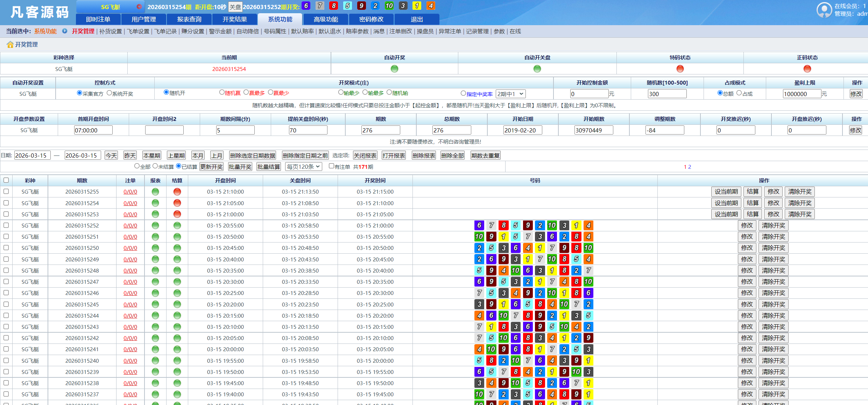Switch to the 报表查询 tab

click(189, 19)
